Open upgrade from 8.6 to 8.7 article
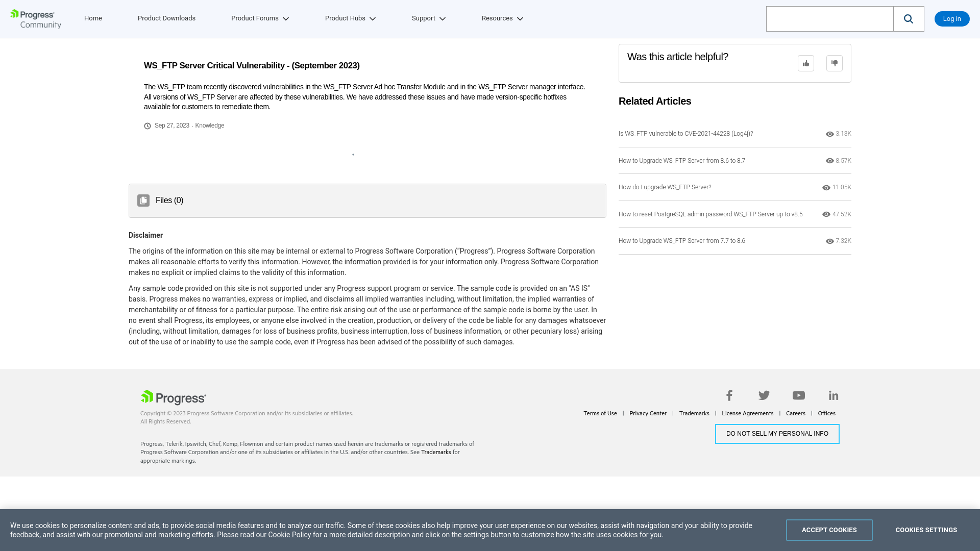980x551 pixels. click(681, 161)
